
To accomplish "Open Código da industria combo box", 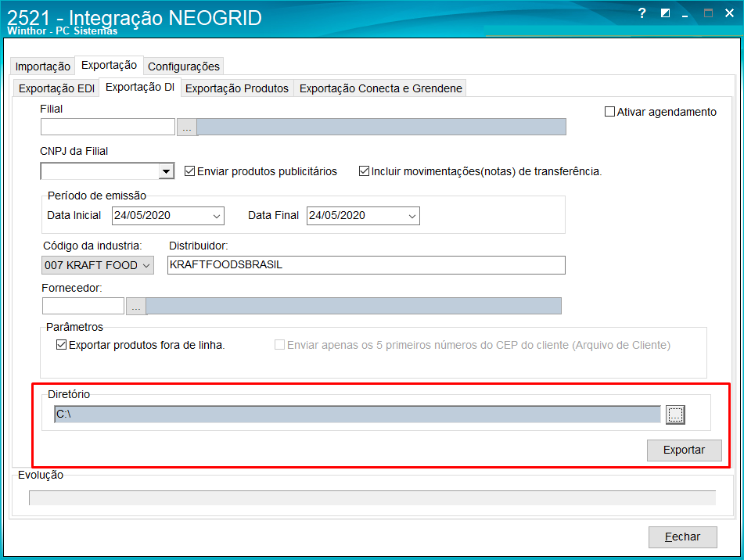I will point(98,266).
